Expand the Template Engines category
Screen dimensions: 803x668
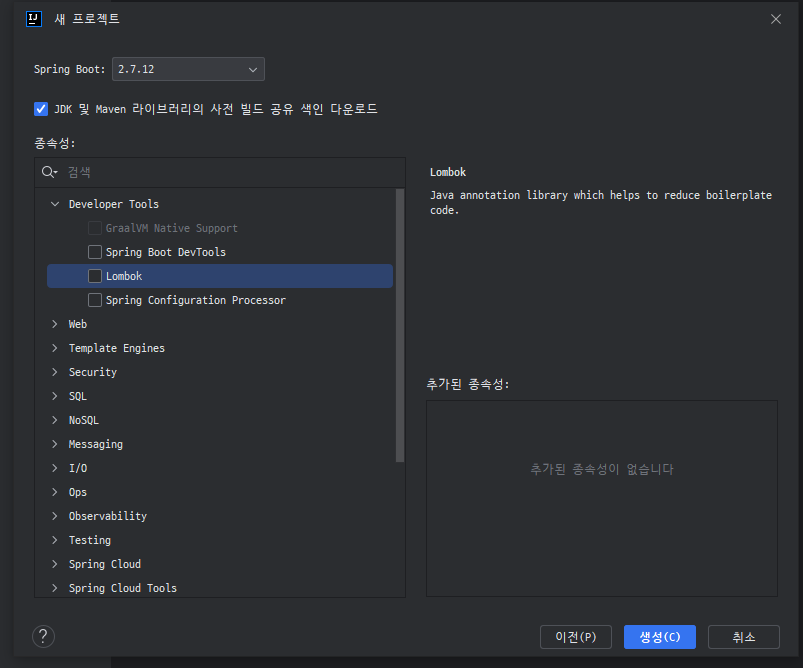(x=55, y=348)
